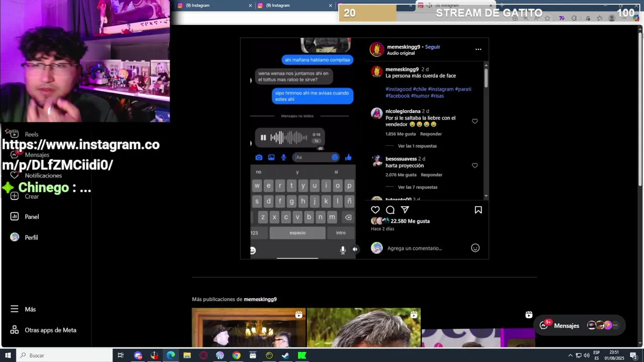Viewport: 644px width, 362px height.
Task: Open the nicolegiordana username link
Action: click(x=403, y=111)
